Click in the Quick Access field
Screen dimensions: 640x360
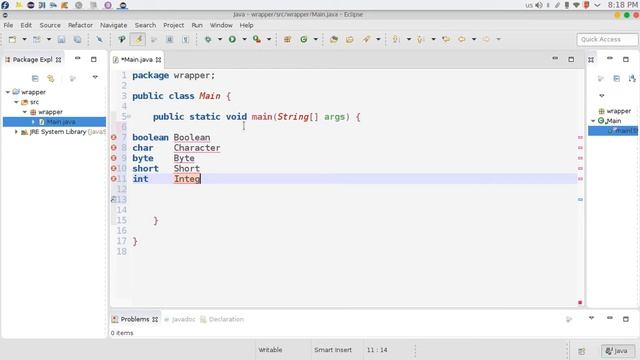[607, 40]
